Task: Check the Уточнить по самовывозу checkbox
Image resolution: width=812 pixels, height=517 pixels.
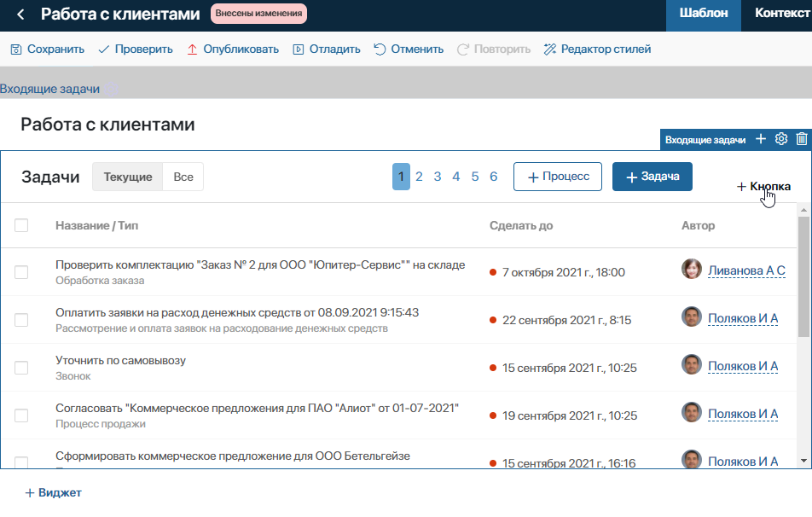Action: coord(21,368)
